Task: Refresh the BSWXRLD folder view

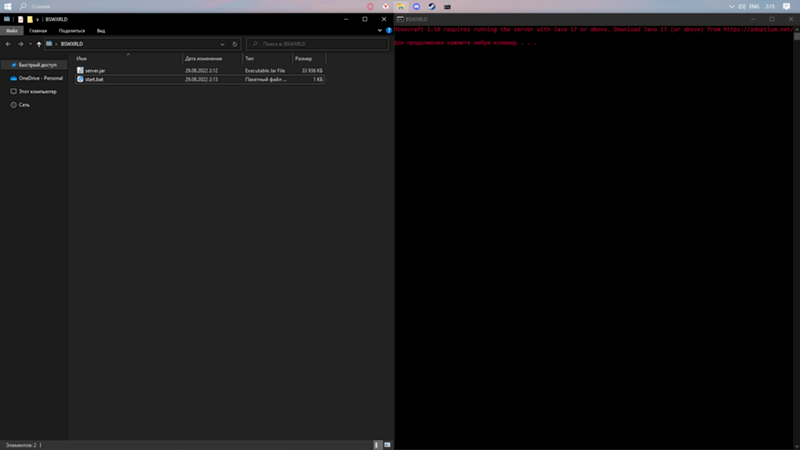Action: click(235, 44)
